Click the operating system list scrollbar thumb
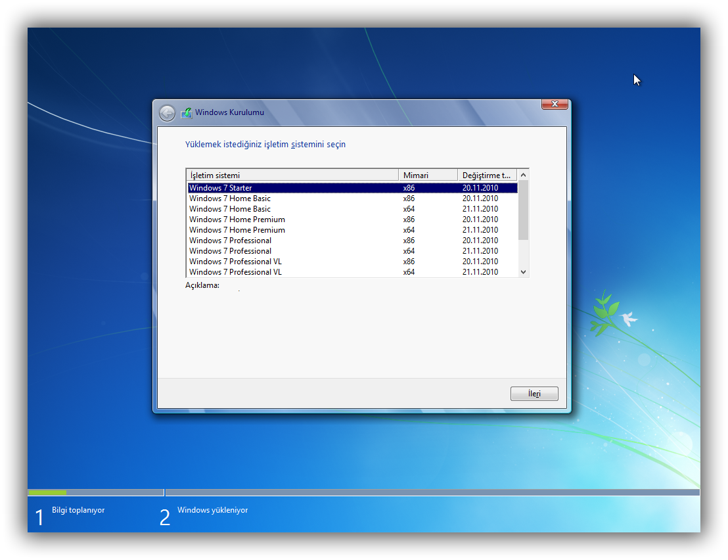 coord(523,210)
